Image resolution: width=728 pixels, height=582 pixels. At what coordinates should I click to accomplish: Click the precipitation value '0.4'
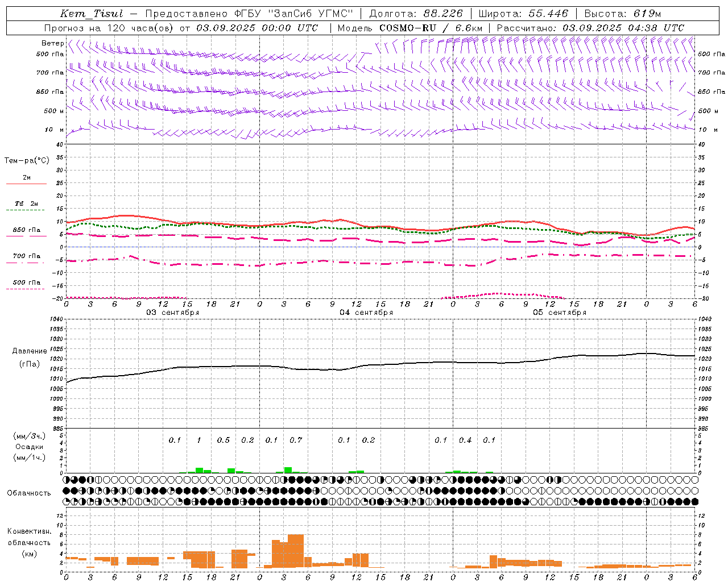(x=465, y=440)
